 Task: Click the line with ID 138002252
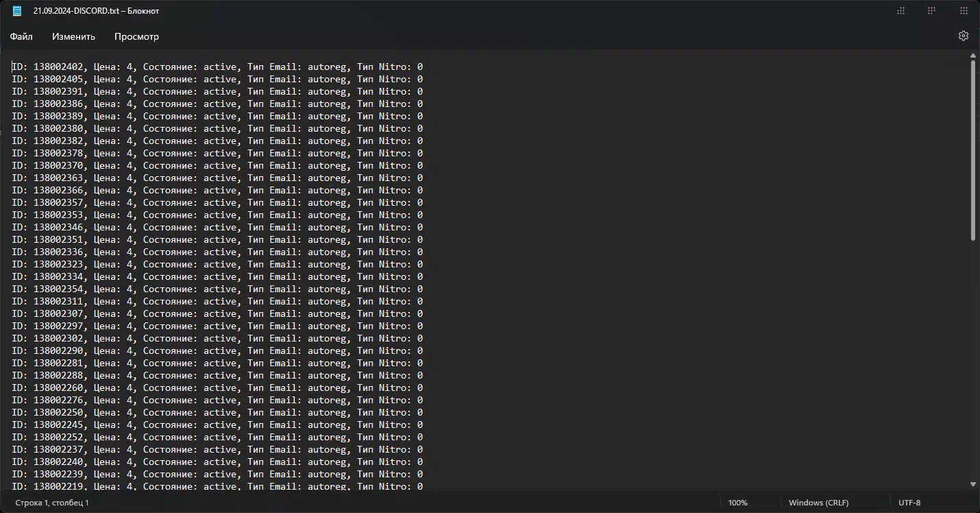point(217,437)
